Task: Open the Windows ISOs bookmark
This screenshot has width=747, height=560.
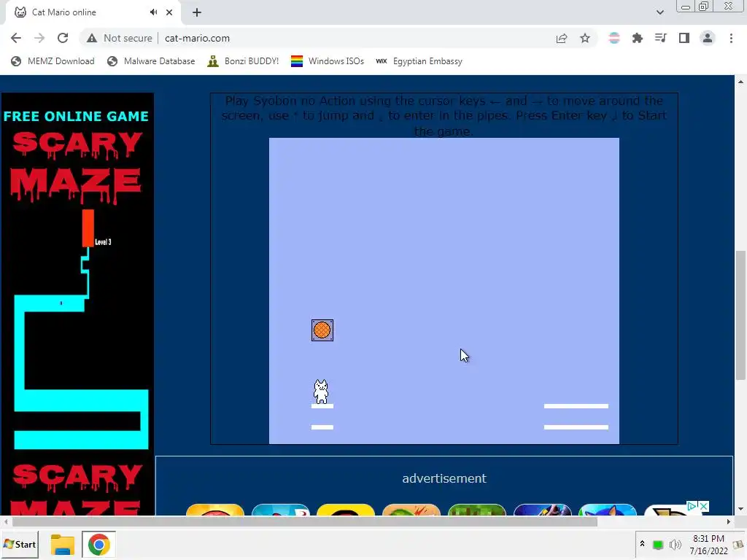Action: 328,61
